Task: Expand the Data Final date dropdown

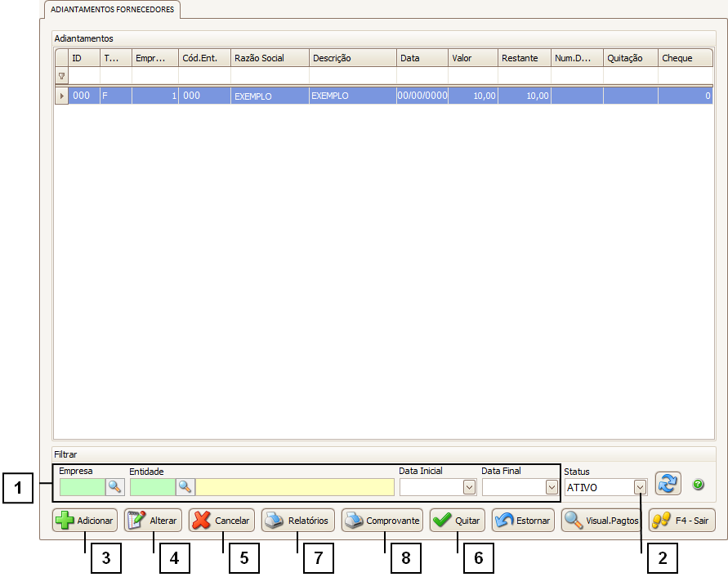Action: 552,487
